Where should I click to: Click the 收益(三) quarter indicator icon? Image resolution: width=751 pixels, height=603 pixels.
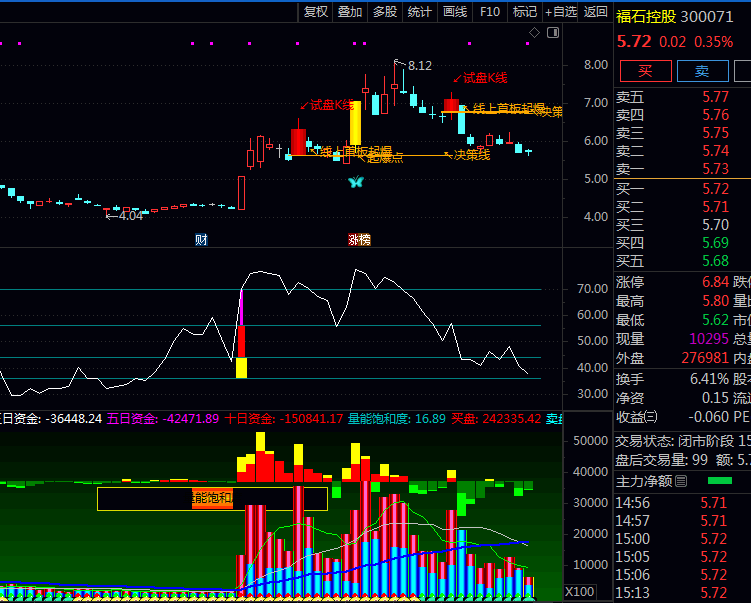point(651,416)
